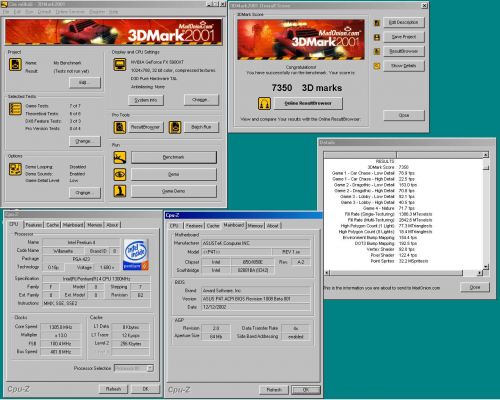Open About tab in left CPU-Z window
The height and width of the screenshot is (400, 500).
pos(112,225)
